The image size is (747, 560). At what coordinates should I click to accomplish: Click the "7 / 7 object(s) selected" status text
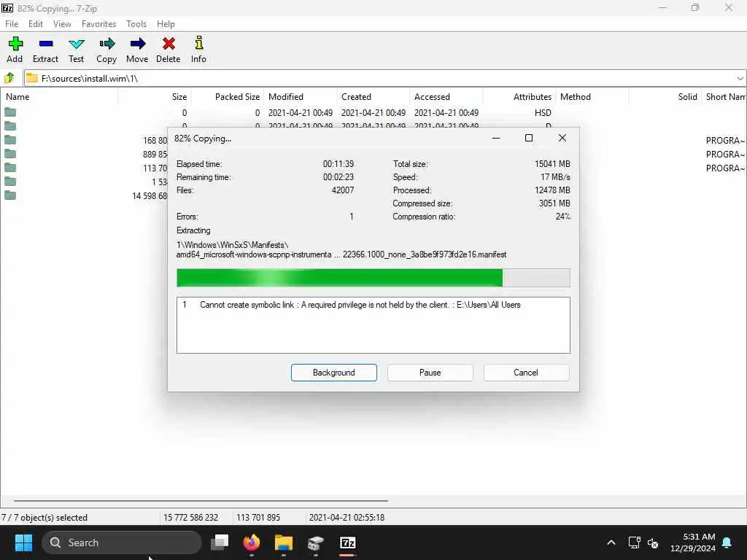(44, 518)
